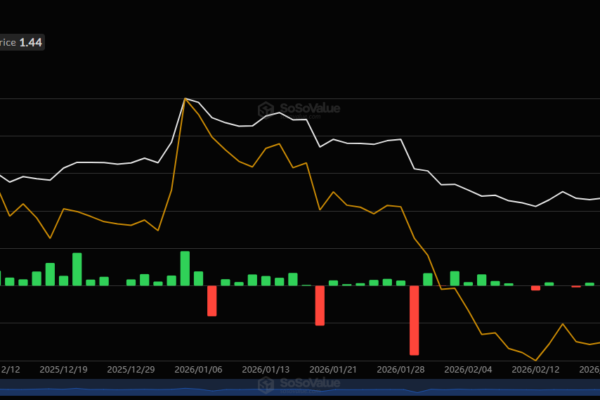The height and width of the screenshot is (400, 600).
Task: Click the small red bar nearest 2026/02/12 label
Action: (536, 288)
